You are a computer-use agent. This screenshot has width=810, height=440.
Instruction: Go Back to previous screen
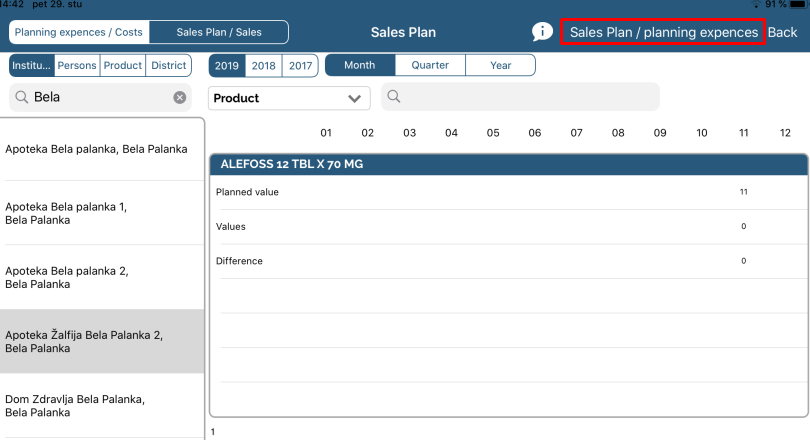coord(782,32)
